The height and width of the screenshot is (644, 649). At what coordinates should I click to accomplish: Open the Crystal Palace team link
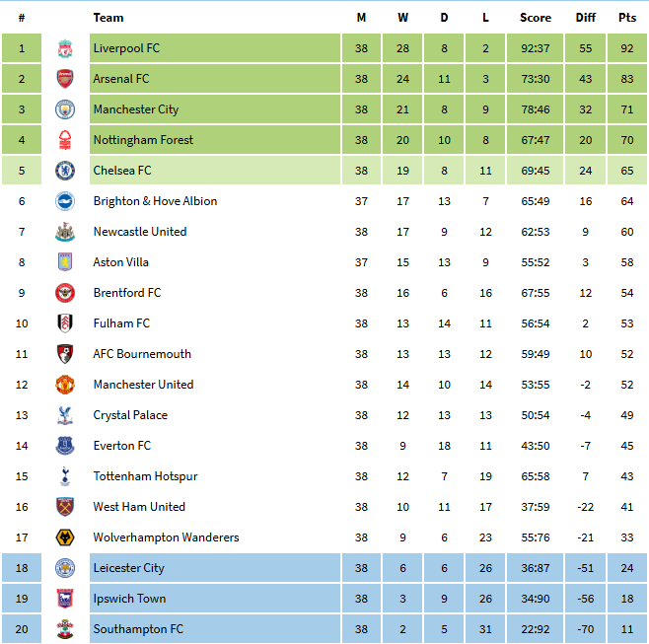(x=130, y=415)
